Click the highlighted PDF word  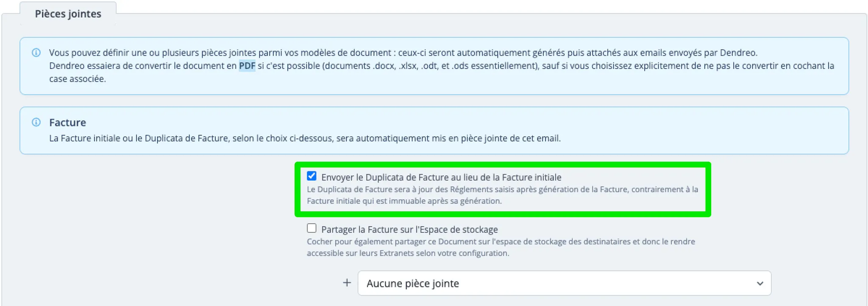click(x=247, y=66)
